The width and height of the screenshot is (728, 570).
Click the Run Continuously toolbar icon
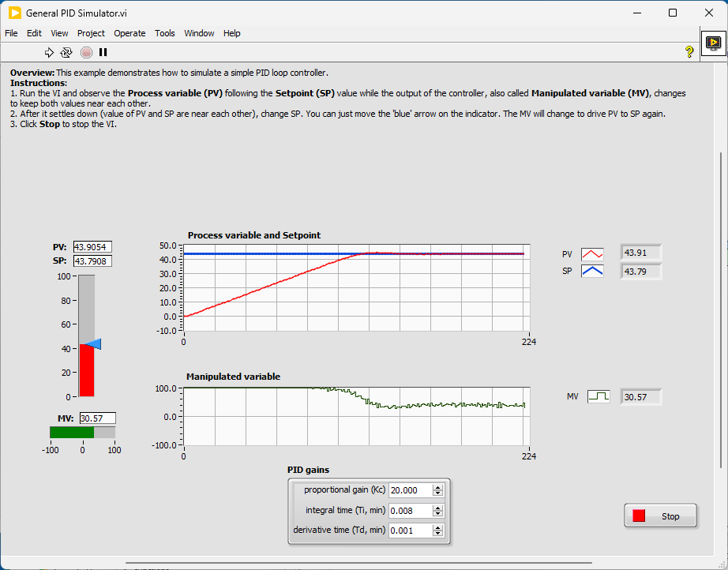[x=66, y=52]
